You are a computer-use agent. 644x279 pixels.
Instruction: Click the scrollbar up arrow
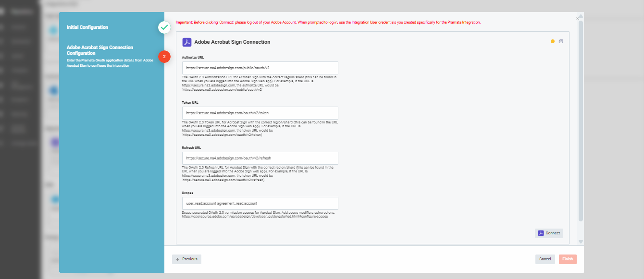coord(581,16)
